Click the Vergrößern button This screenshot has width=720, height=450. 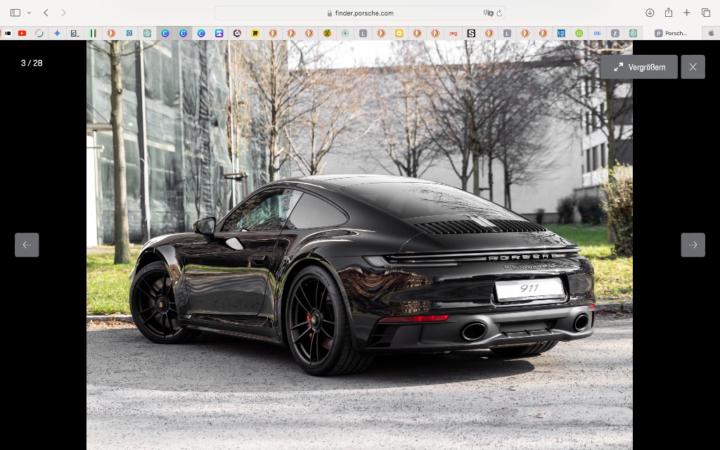(x=639, y=67)
